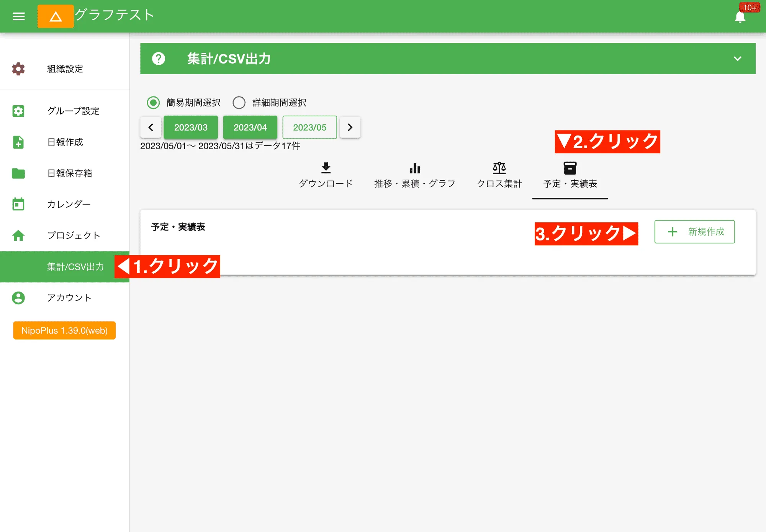Click the orange triangle logo swatch
766x532 pixels.
point(55,16)
